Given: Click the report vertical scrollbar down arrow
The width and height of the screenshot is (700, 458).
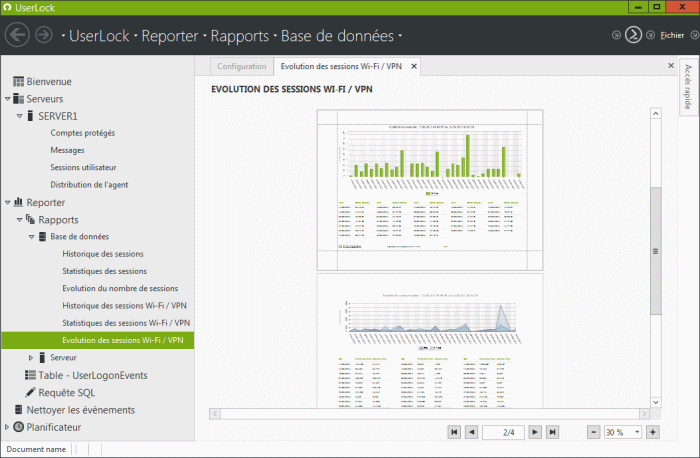Looking at the screenshot, I should click(x=655, y=402).
